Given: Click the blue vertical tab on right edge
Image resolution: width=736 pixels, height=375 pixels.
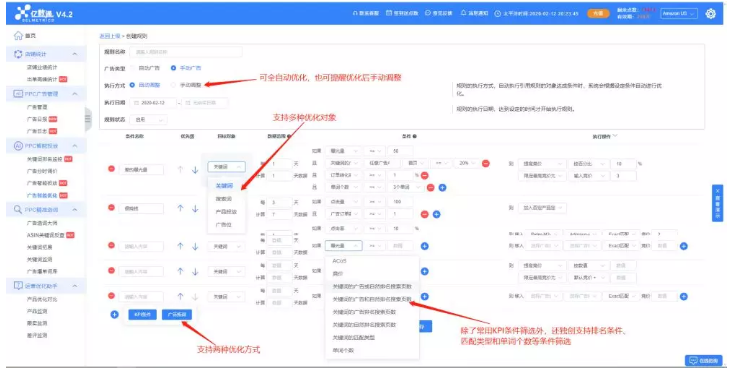Looking at the screenshot, I should (717, 203).
